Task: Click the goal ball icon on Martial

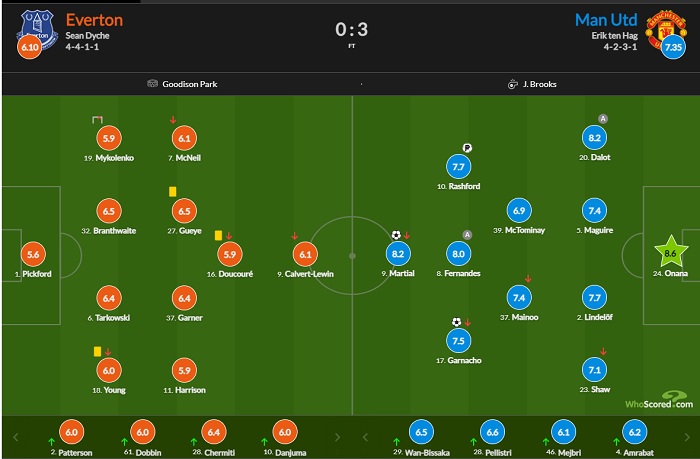Action: pyautogui.click(x=395, y=236)
